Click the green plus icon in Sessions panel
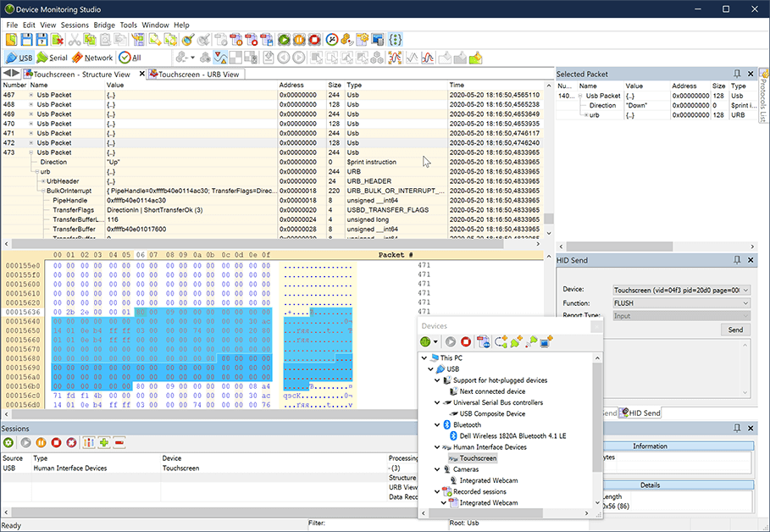 point(104,442)
